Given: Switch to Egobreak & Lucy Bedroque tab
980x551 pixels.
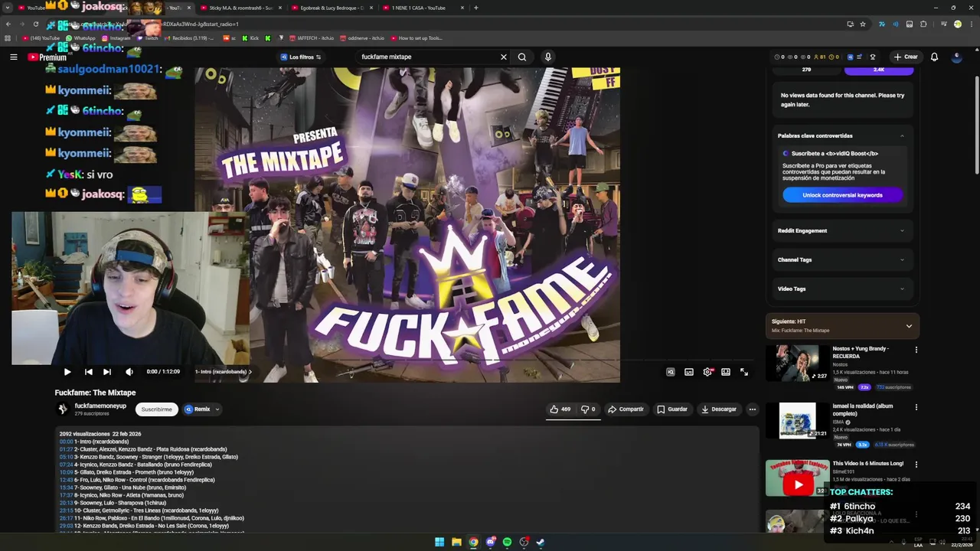Looking at the screenshot, I should [x=332, y=8].
